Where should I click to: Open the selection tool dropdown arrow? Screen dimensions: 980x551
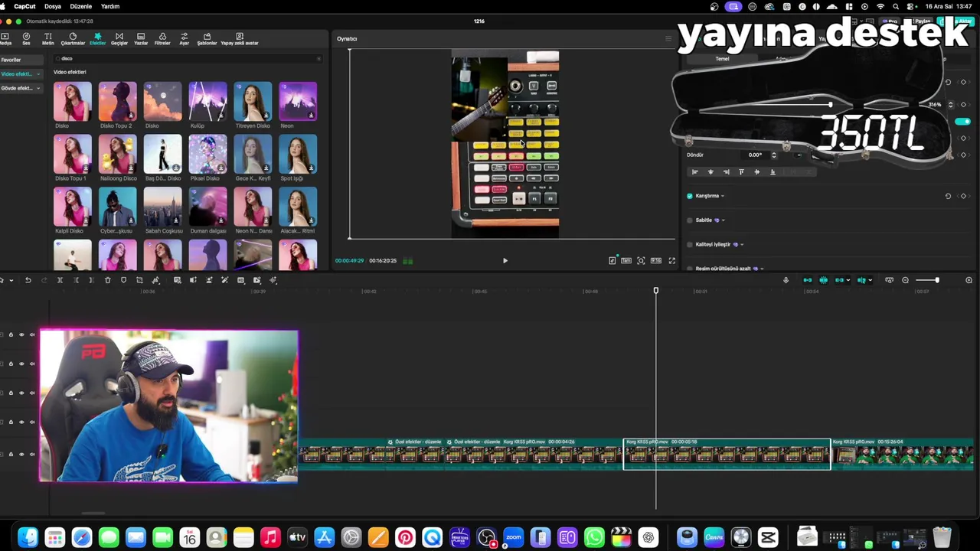11,281
